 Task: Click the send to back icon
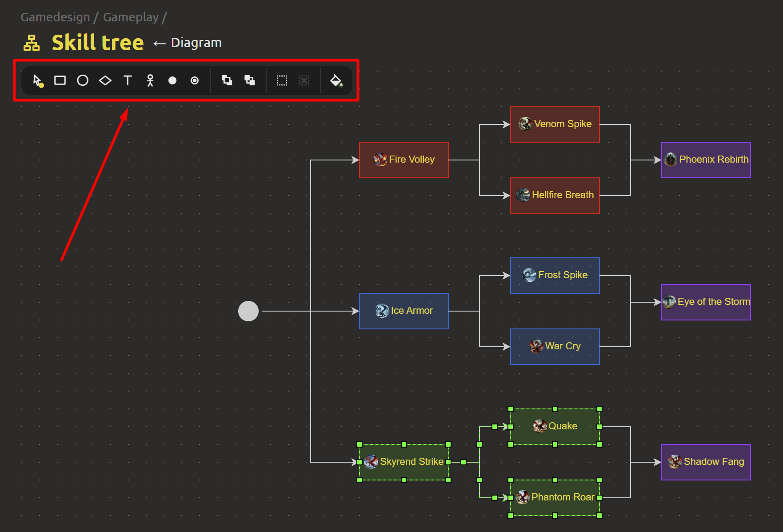coord(250,80)
